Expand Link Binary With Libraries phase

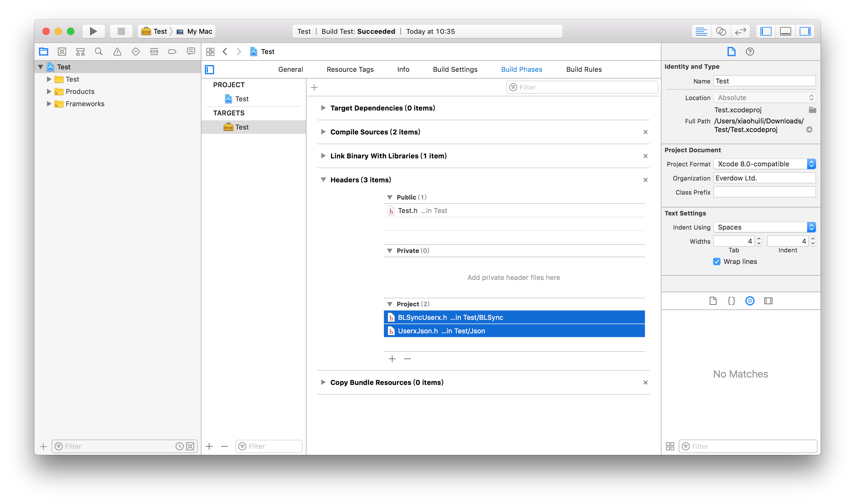pos(323,156)
